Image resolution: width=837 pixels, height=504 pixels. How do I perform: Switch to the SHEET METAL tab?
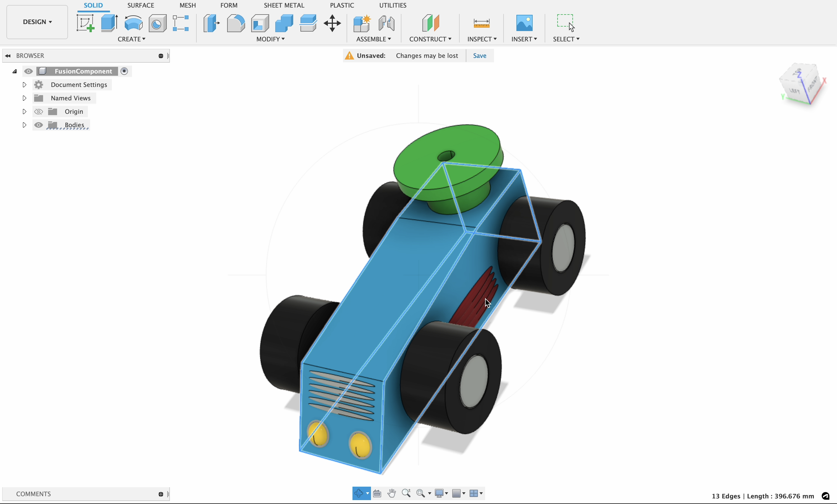point(284,5)
